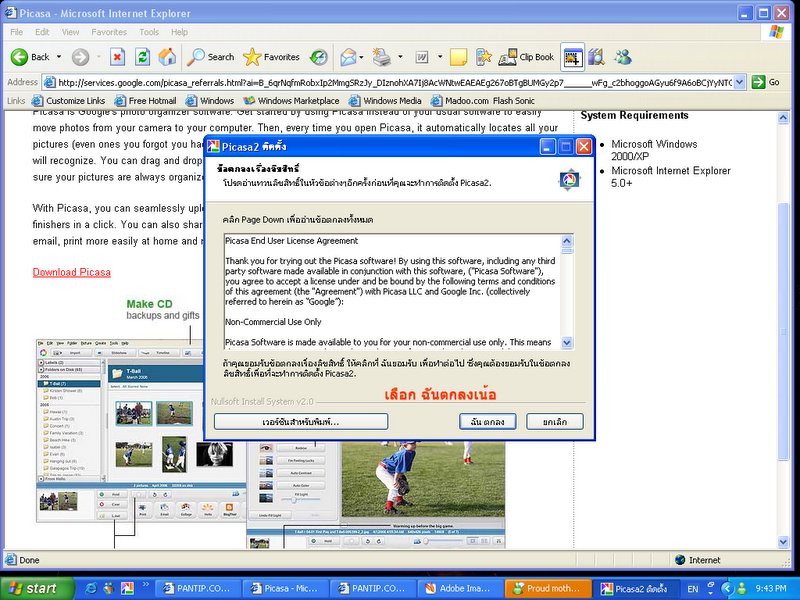This screenshot has width=800, height=600.
Task: Click the greyed Forward arrow icon
Action: click(x=80, y=57)
